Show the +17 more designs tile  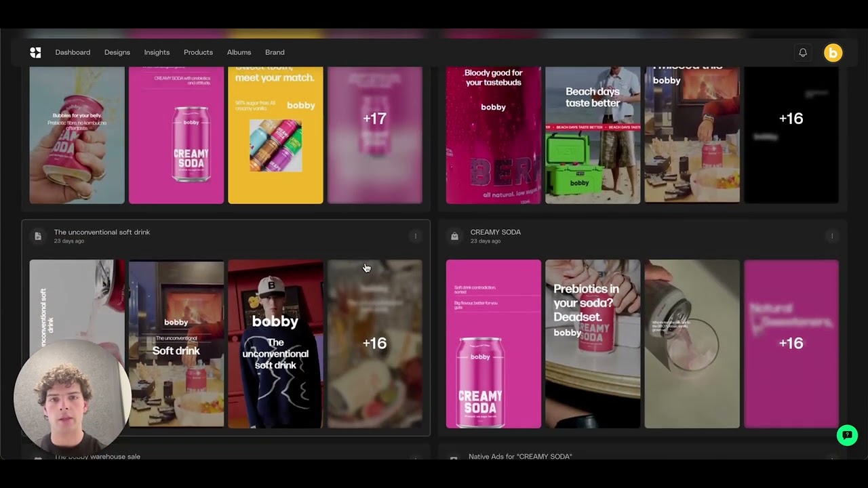[x=375, y=135]
